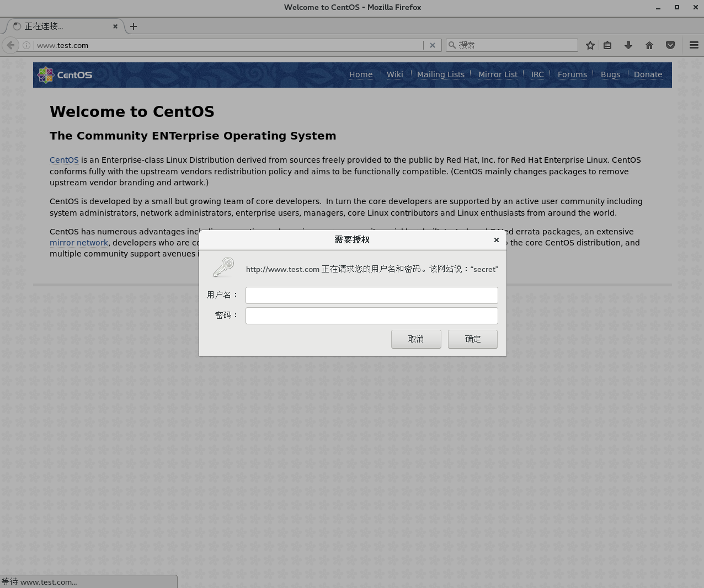
Task: Open the Wiki link
Action: click(x=395, y=74)
